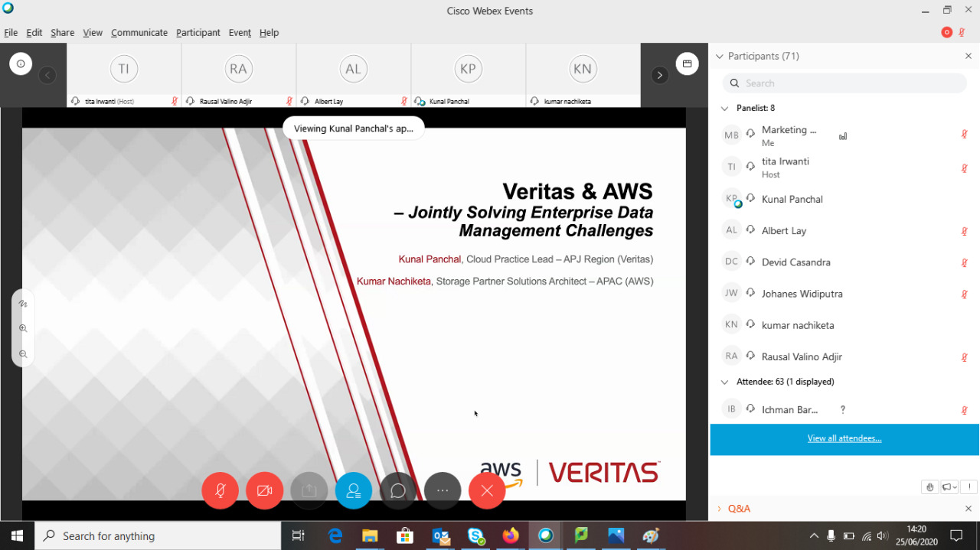Unmute the microphone in the call controls
The height and width of the screenshot is (550, 980).
click(220, 490)
